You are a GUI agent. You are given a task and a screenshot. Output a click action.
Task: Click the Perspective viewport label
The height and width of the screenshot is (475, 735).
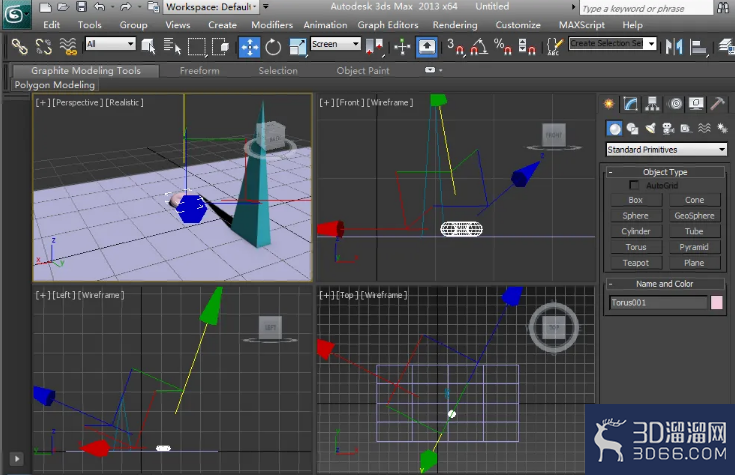pyautogui.click(x=77, y=103)
